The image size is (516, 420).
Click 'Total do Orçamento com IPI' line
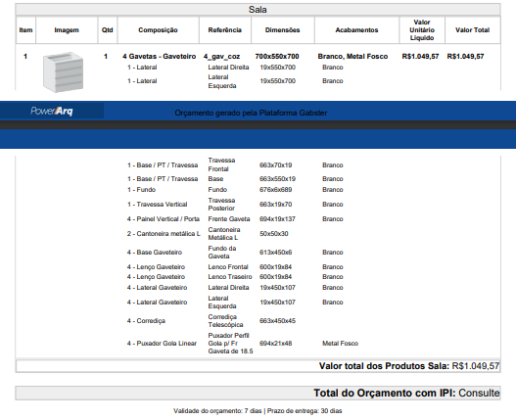[406, 393]
